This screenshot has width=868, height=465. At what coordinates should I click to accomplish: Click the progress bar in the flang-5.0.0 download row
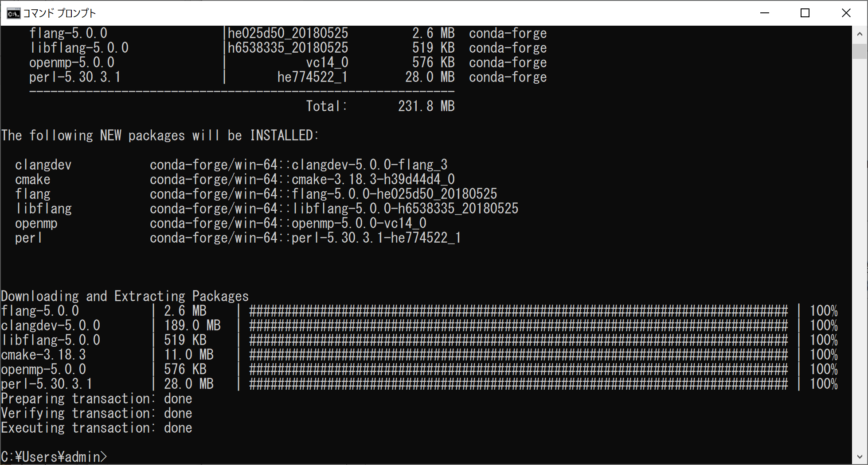(519, 311)
